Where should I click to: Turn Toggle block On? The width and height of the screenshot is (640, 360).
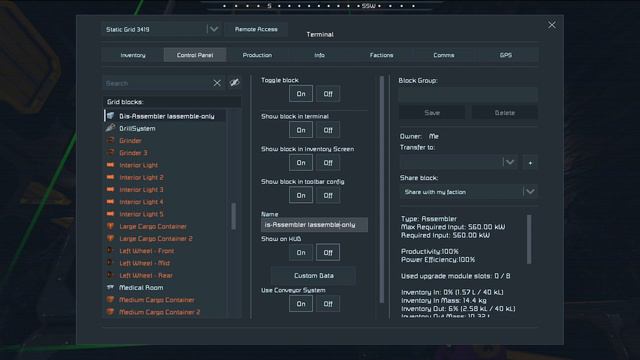click(x=301, y=94)
